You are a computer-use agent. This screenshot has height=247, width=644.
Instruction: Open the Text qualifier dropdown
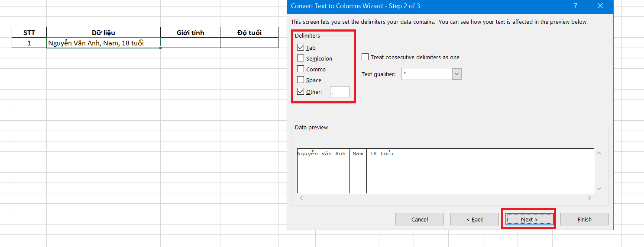(x=457, y=74)
